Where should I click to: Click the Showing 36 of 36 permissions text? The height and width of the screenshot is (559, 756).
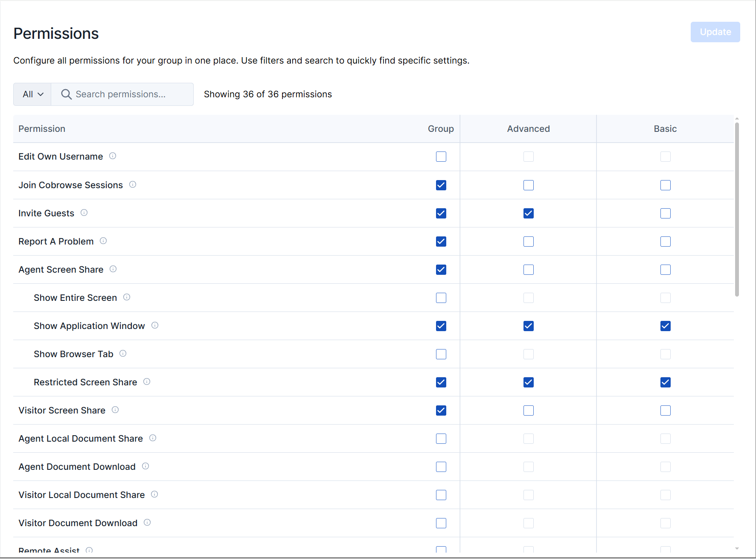(268, 94)
